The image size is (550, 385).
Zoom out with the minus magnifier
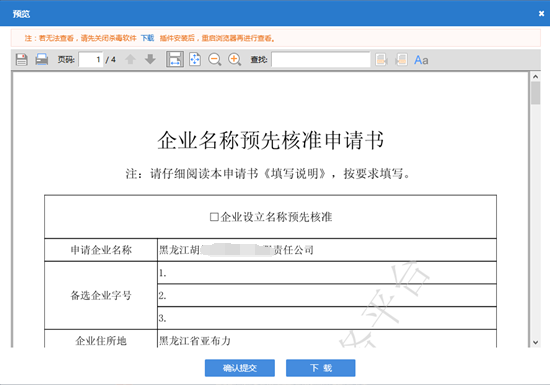pos(215,59)
